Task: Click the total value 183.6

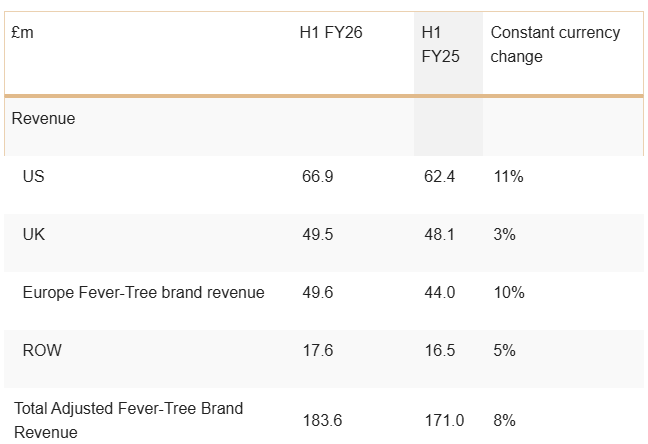Action: (x=322, y=420)
